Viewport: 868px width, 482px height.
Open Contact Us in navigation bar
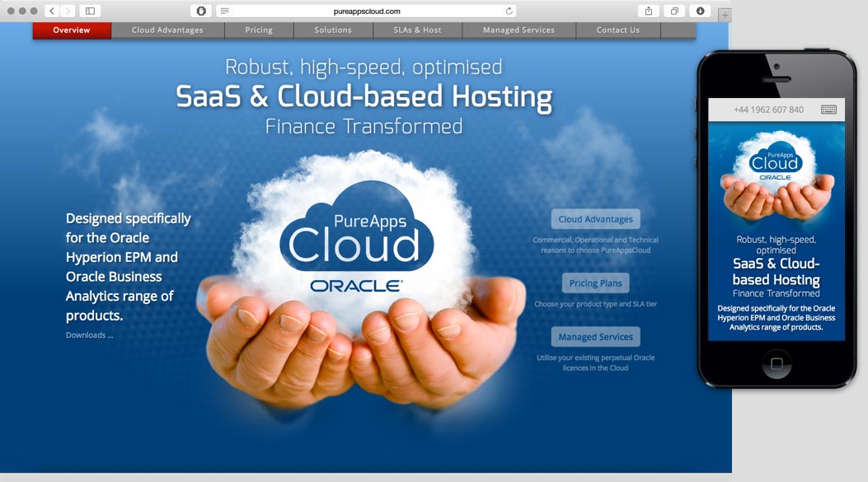(x=617, y=30)
